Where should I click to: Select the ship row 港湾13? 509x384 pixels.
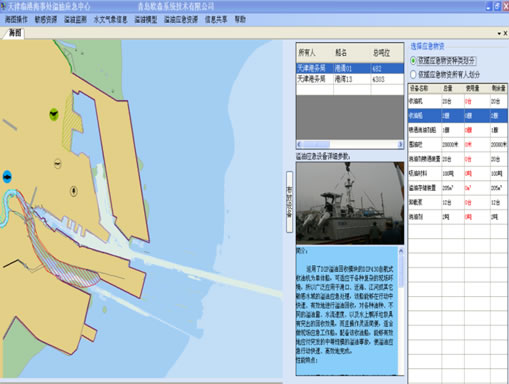[350, 79]
